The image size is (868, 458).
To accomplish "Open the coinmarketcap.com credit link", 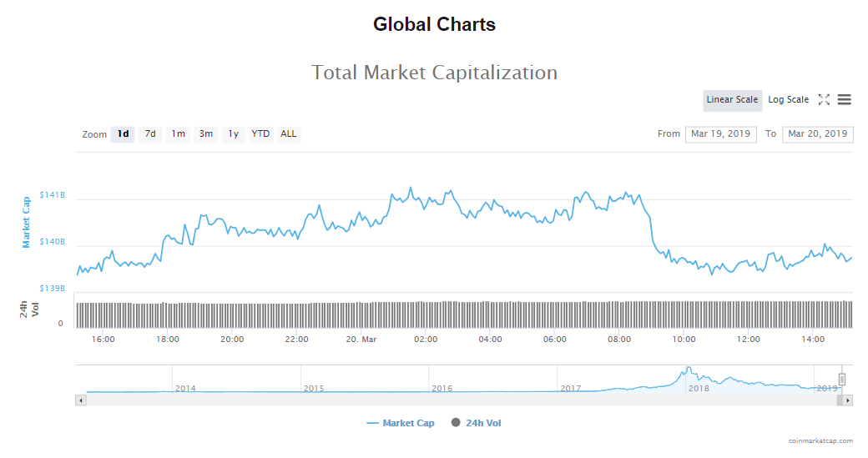I will 820,440.
